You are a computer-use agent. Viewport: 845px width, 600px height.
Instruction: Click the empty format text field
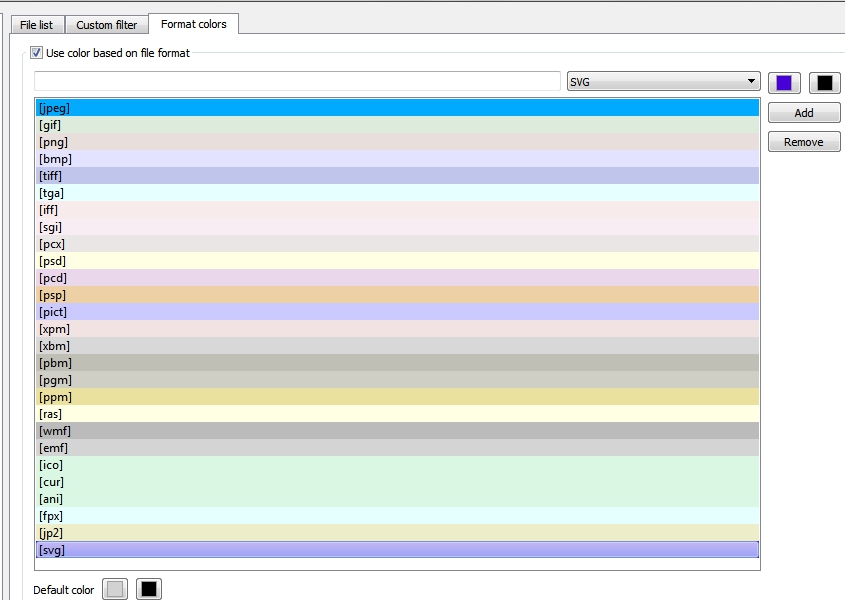coord(297,81)
